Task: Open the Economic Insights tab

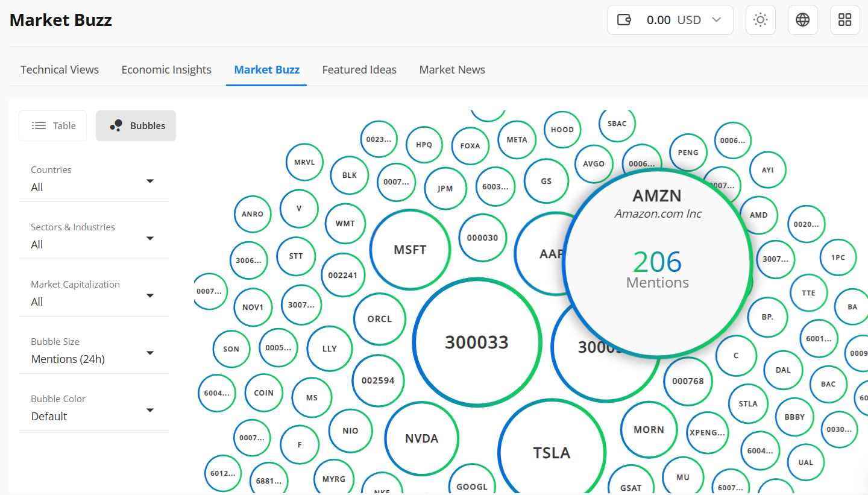Action: coord(166,70)
